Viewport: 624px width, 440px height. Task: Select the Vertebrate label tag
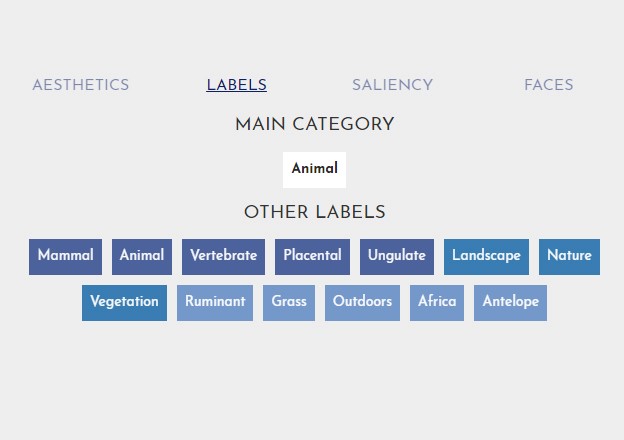pyautogui.click(x=223, y=256)
